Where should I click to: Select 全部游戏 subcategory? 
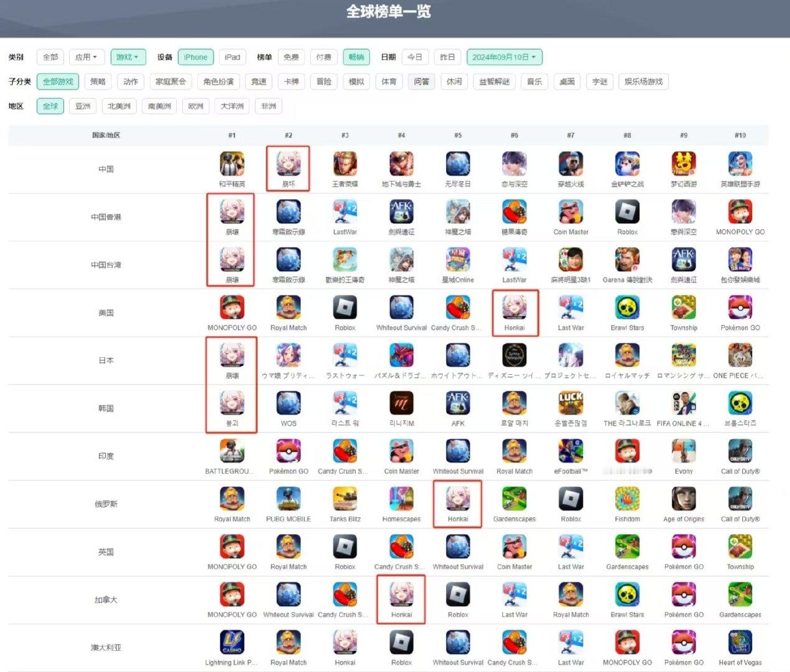tap(58, 82)
